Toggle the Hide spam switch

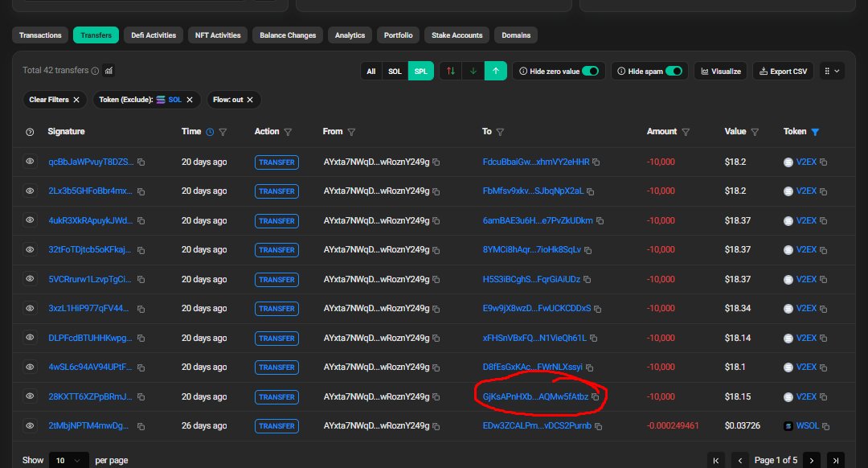(x=674, y=71)
